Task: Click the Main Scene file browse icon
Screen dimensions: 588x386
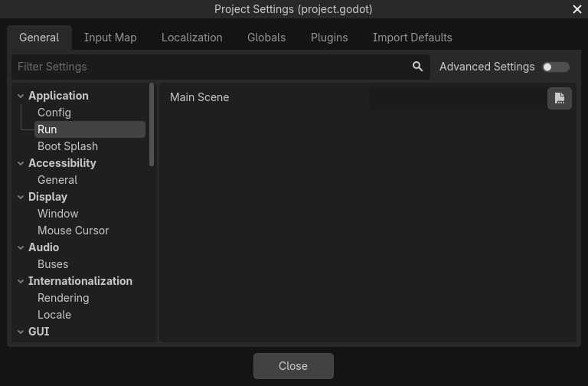Action: (x=560, y=98)
